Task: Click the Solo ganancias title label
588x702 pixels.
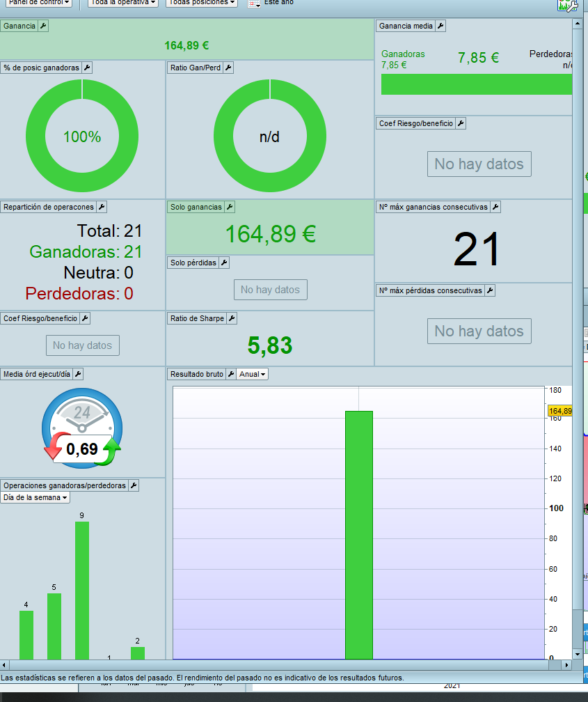Action: tap(196, 207)
